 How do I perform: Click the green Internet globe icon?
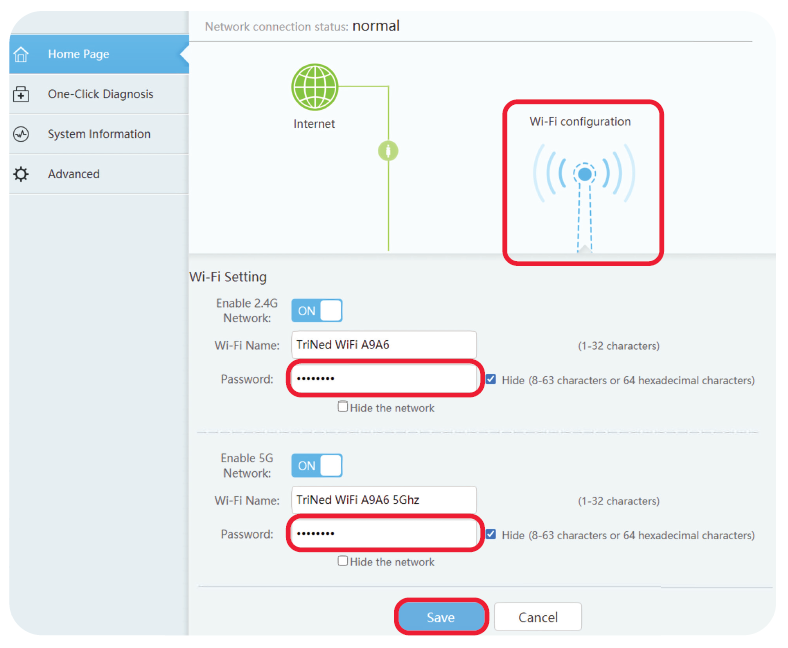tap(314, 87)
